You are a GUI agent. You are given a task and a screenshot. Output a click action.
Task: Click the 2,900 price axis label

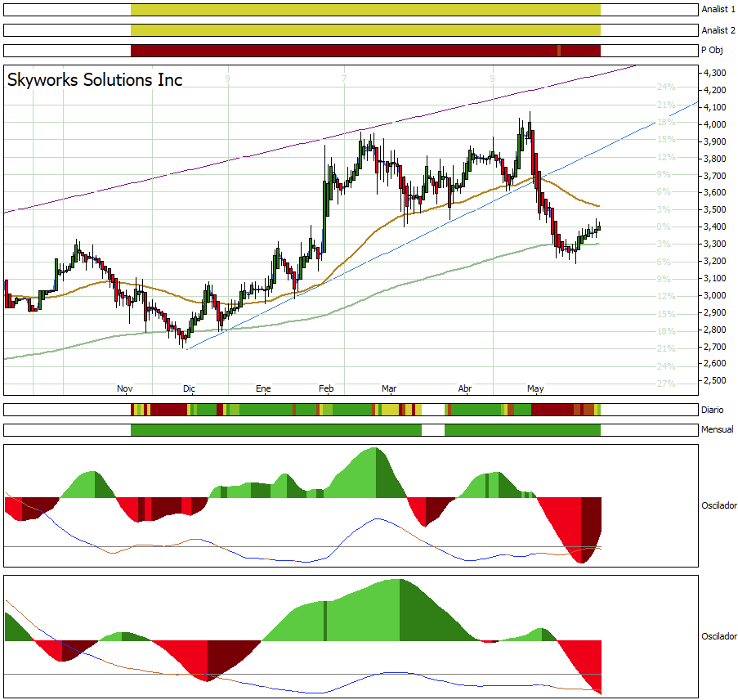[x=715, y=312]
